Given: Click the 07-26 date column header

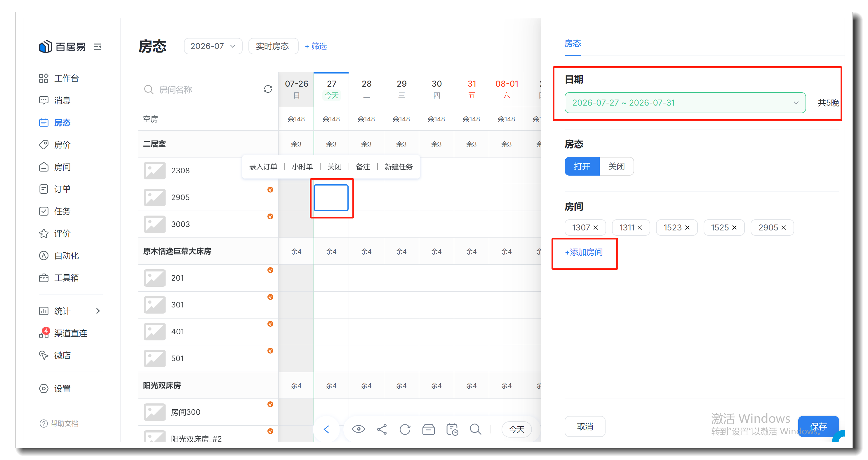Looking at the screenshot, I should coord(296,90).
